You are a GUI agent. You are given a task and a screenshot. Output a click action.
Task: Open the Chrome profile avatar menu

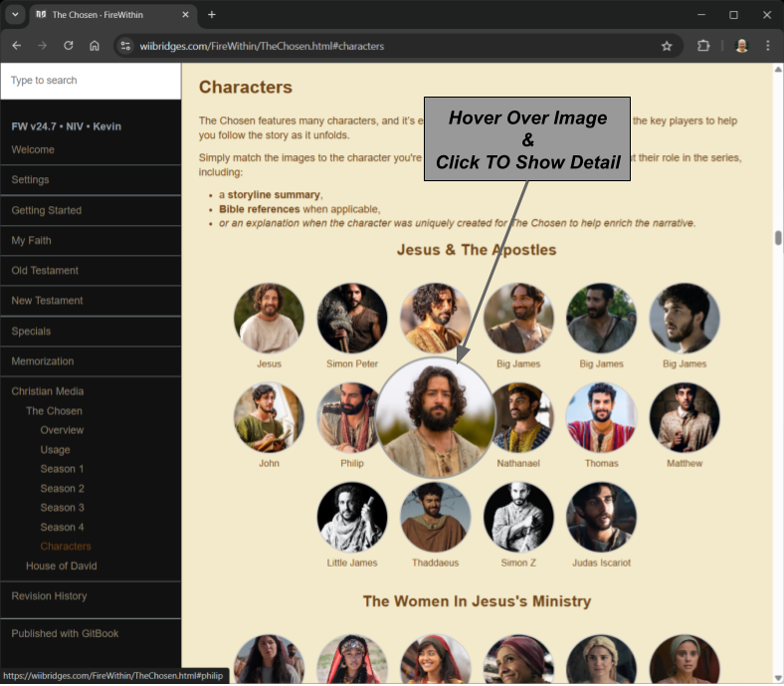click(x=741, y=46)
